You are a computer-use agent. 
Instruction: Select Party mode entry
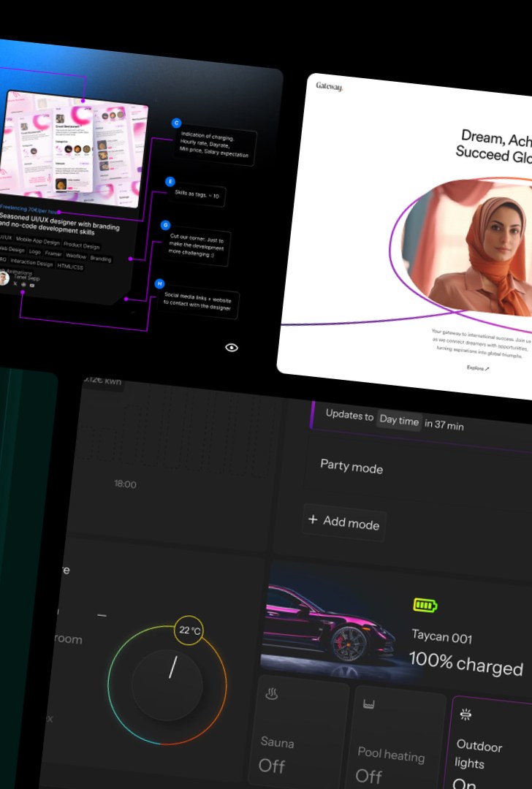(351, 467)
